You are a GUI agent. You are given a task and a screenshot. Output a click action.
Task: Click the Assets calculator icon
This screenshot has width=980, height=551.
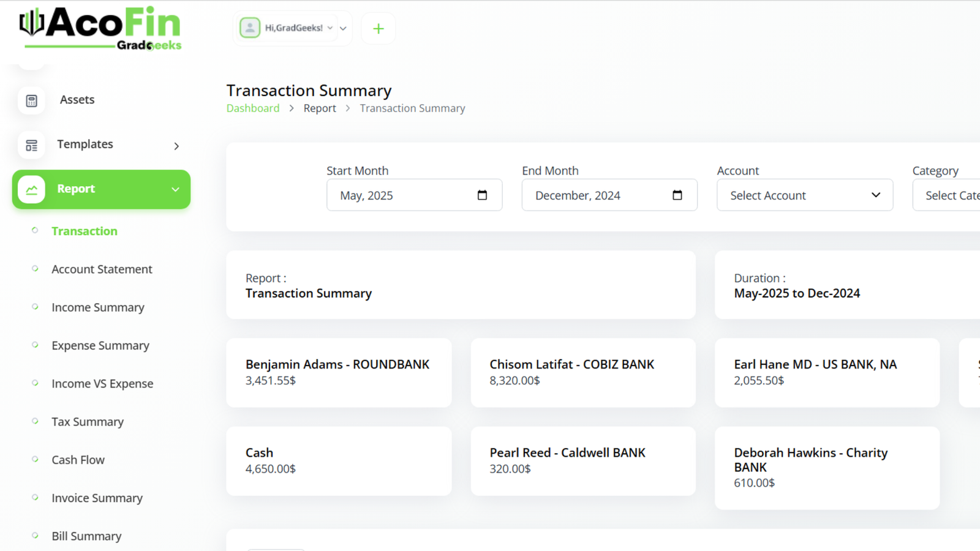[x=32, y=100]
